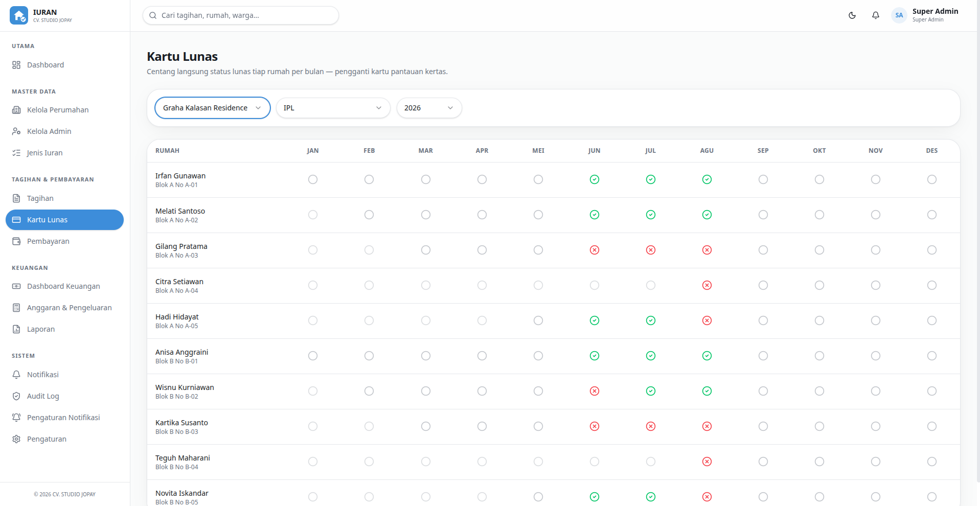This screenshot has height=506, width=980.
Task: Open the Graha Kalasan Residence dropdown
Action: point(212,108)
